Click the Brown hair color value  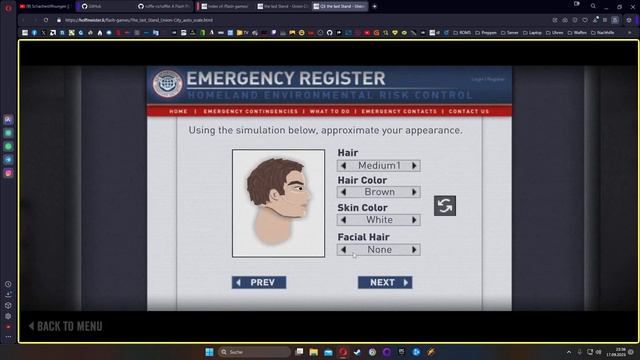[379, 192]
